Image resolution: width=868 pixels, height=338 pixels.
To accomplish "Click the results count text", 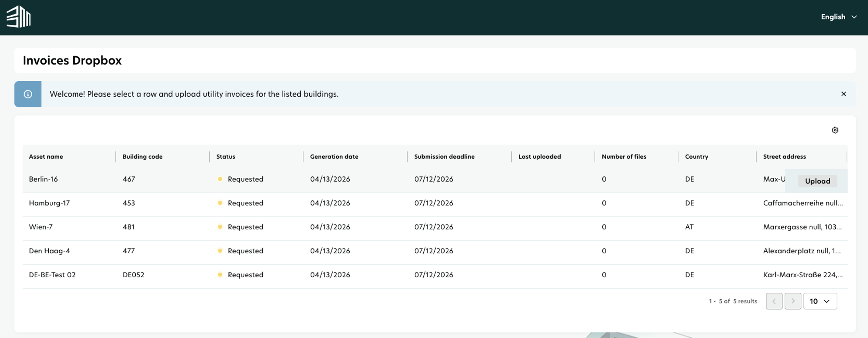I will click(733, 301).
